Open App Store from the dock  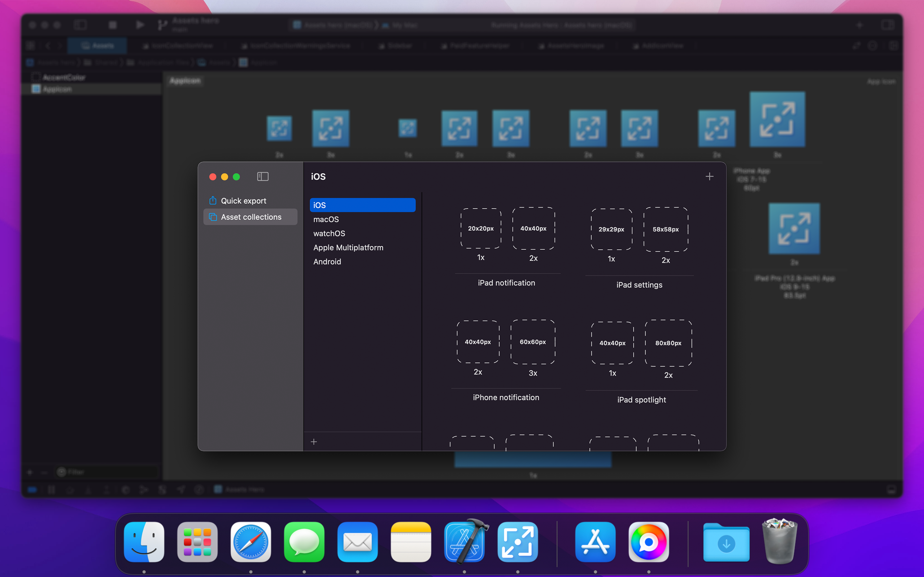coord(595,542)
